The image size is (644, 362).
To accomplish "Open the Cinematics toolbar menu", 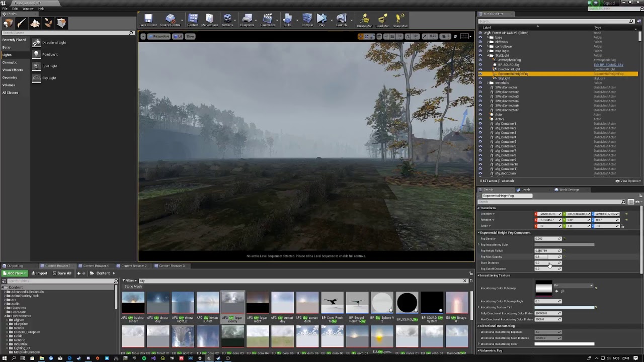I will [268, 20].
